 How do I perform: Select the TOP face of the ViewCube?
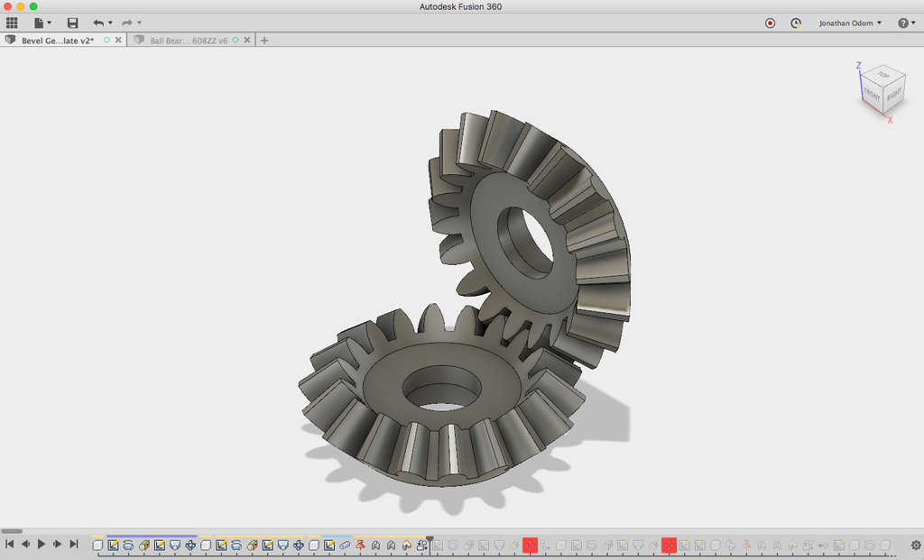click(882, 75)
